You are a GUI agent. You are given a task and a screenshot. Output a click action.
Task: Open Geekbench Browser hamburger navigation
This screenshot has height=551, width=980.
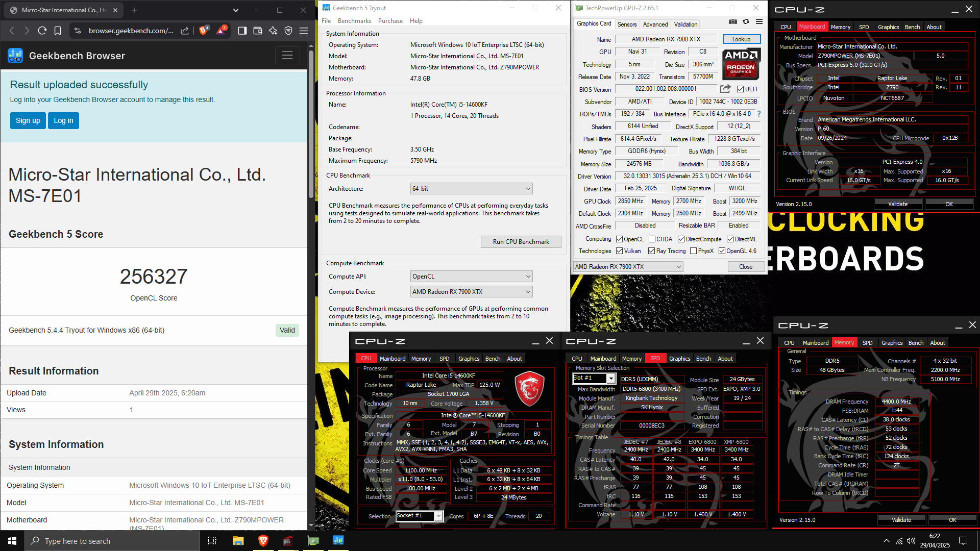(x=287, y=55)
